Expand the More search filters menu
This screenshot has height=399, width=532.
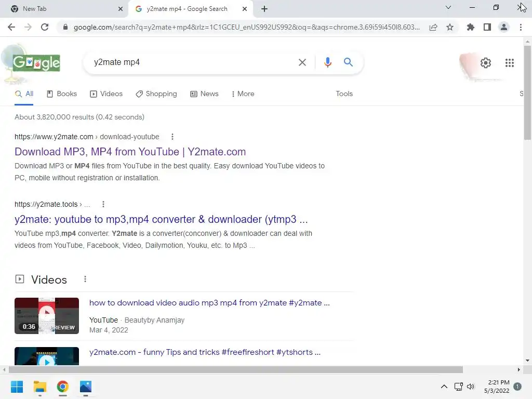243,94
